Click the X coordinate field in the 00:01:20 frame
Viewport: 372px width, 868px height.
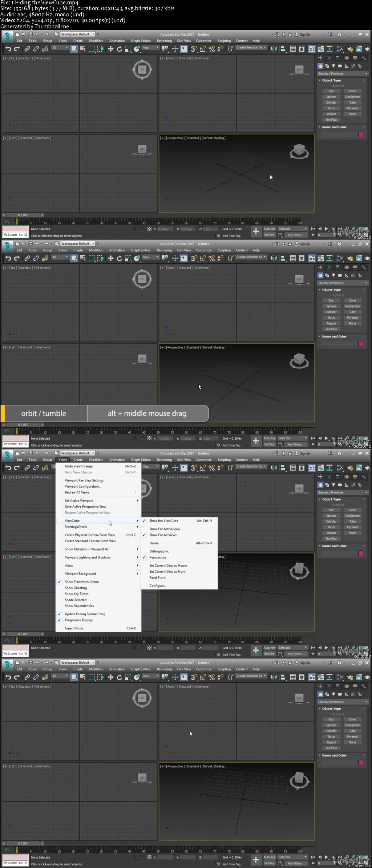(x=165, y=857)
